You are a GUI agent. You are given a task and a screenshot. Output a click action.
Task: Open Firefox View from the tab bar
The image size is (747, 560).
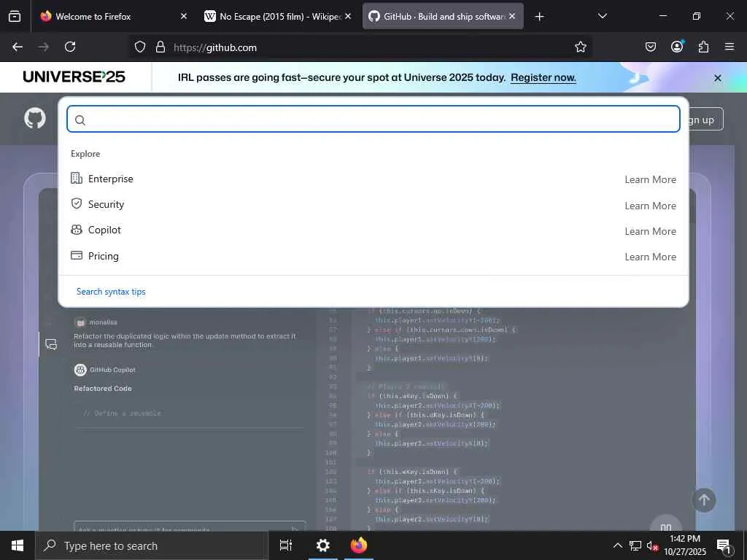pos(15,16)
